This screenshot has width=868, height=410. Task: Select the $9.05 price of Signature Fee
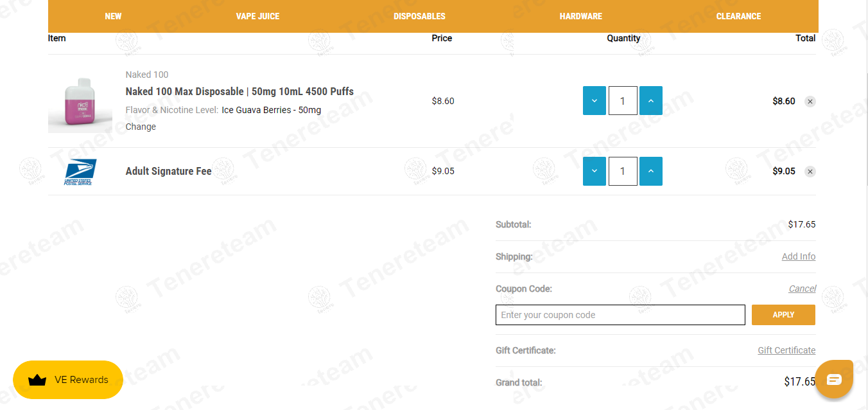tap(443, 171)
